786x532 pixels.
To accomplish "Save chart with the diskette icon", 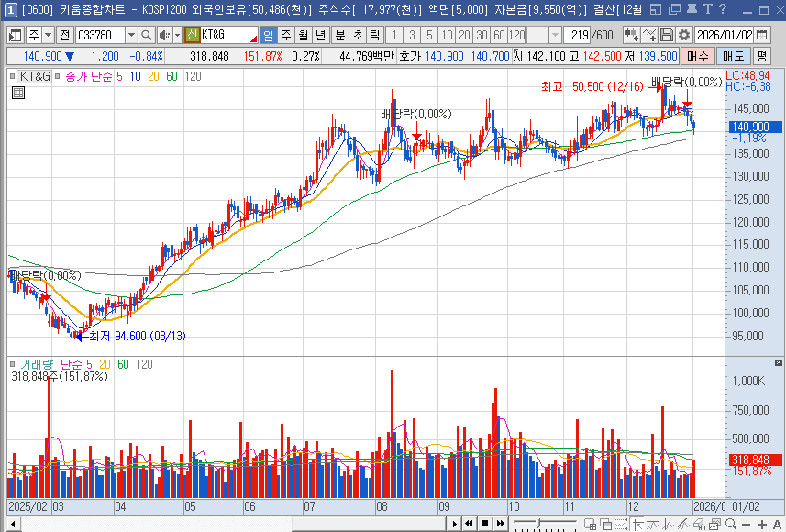I will click(x=667, y=35).
